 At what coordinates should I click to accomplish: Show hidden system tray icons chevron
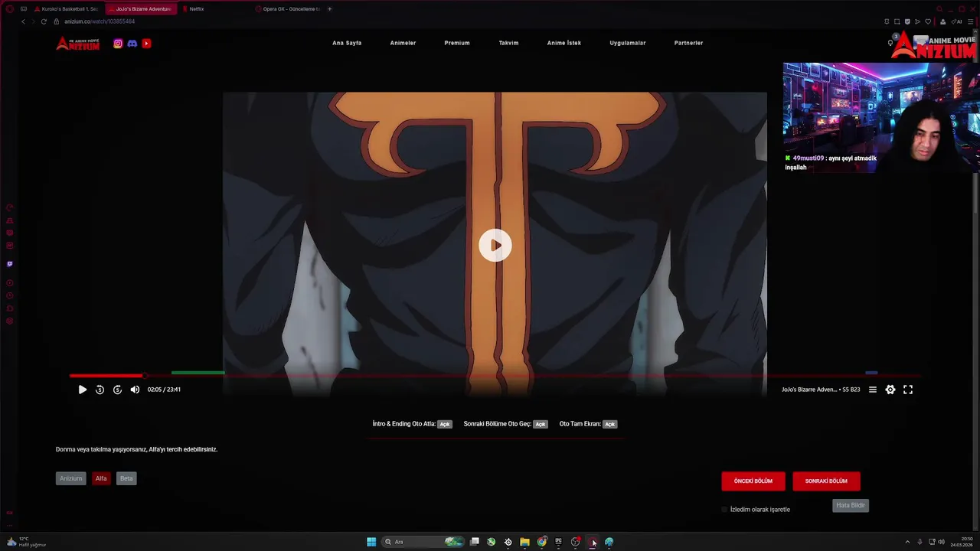tap(907, 542)
